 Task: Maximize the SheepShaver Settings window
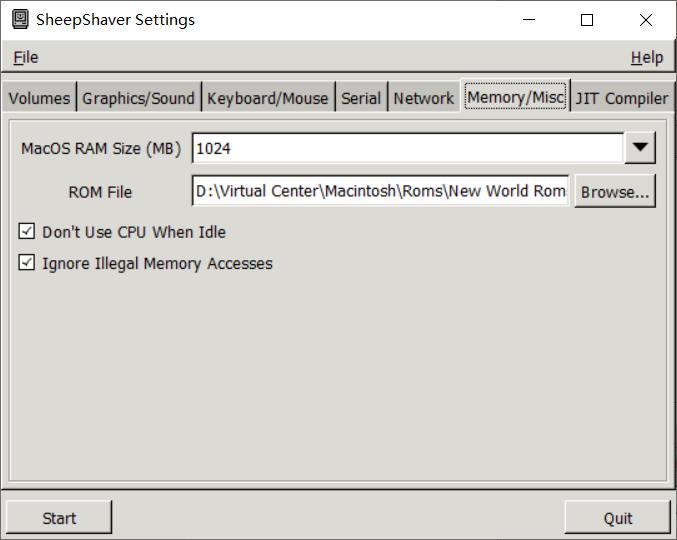click(587, 20)
